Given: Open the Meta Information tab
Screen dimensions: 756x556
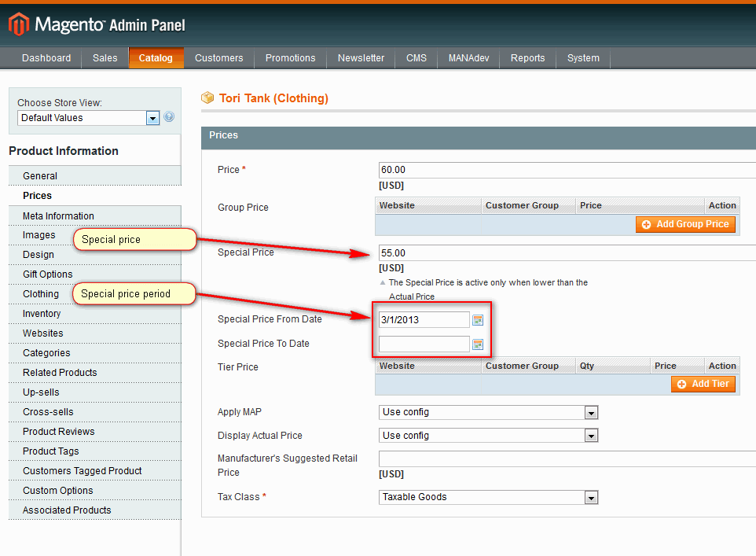Looking at the screenshot, I should click(x=94, y=215).
